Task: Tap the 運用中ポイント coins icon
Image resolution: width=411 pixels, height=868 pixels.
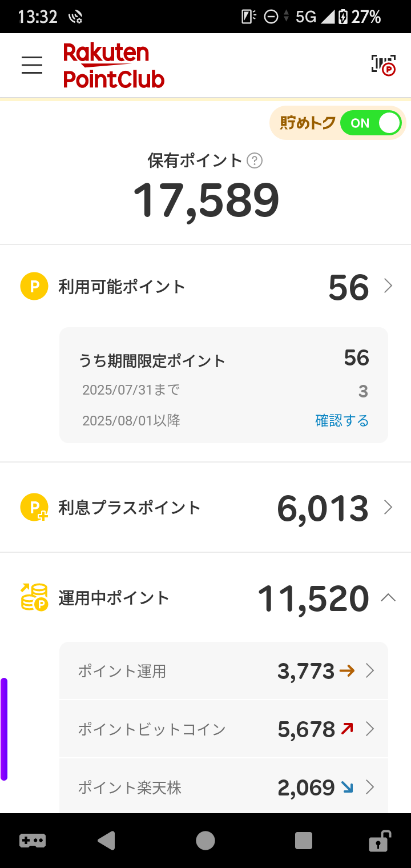Action: 34,597
